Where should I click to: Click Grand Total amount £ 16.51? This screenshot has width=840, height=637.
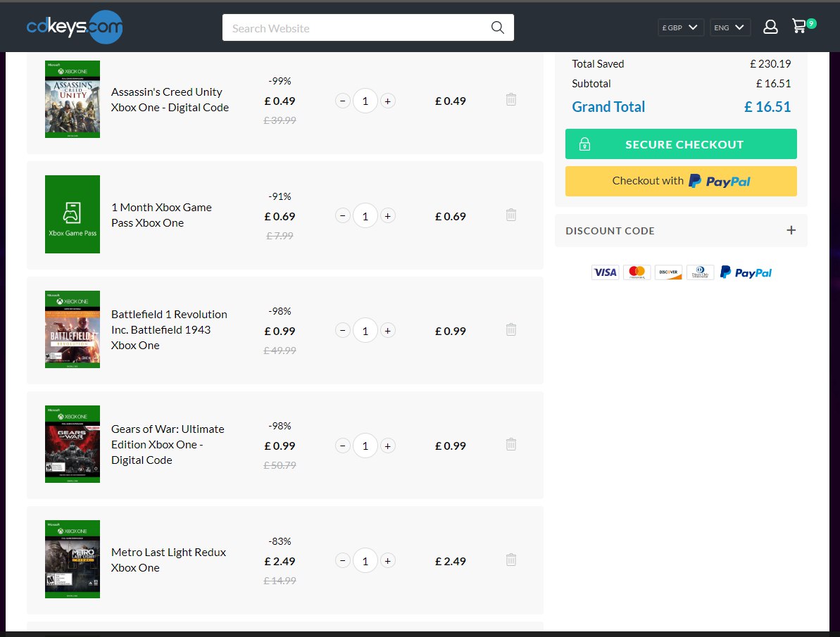767,106
